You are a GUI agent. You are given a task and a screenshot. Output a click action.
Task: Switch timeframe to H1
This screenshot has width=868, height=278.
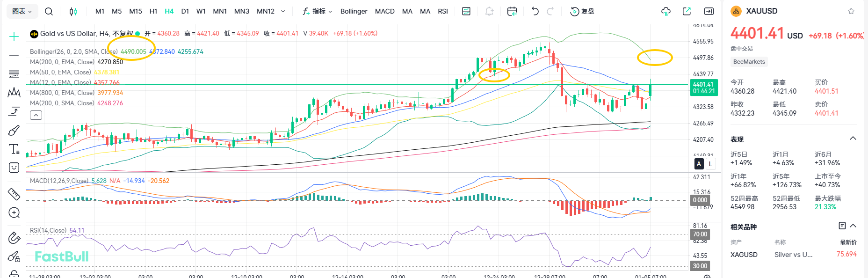coord(153,11)
